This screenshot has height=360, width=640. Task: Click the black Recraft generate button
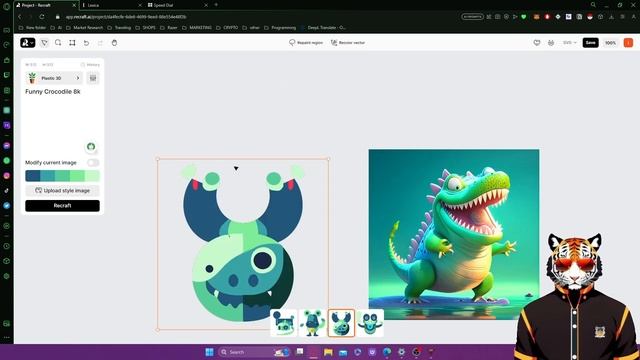pyautogui.click(x=62, y=206)
